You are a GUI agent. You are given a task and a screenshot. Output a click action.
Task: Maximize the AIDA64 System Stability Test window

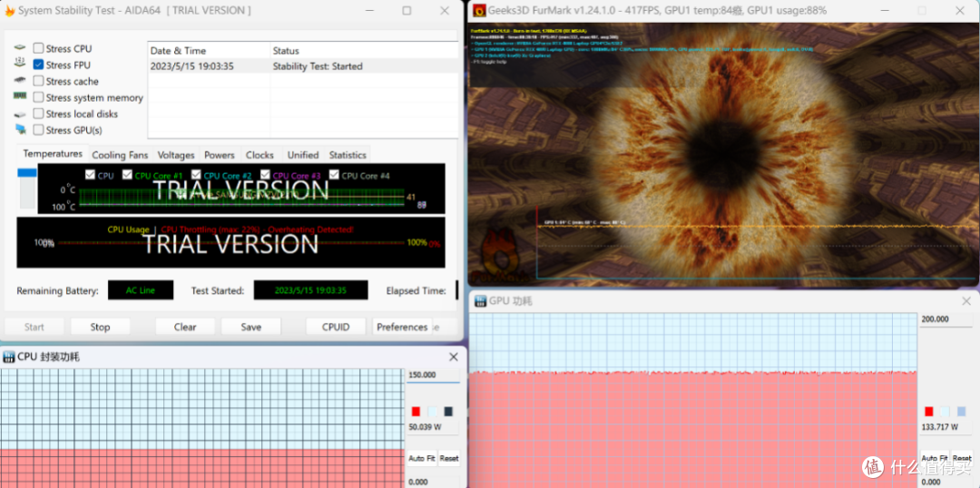pos(407,11)
